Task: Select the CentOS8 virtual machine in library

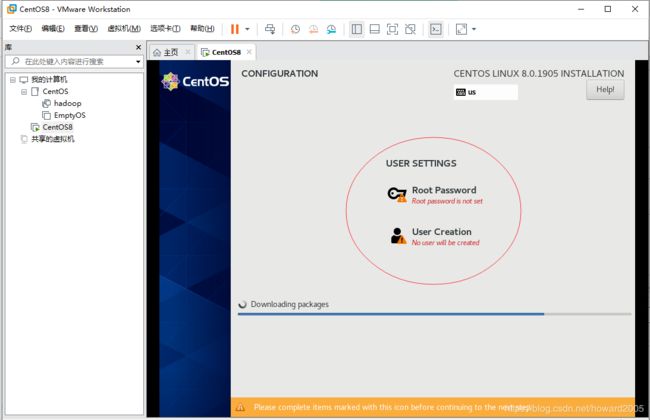Action: click(x=57, y=127)
